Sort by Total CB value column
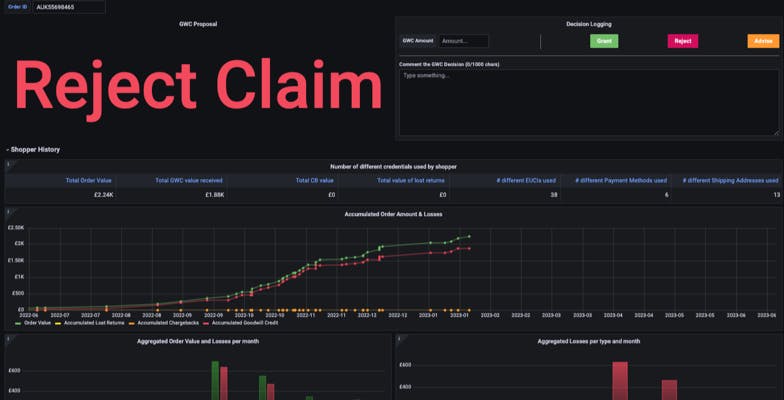This screenshot has height=400, width=784. tap(314, 180)
